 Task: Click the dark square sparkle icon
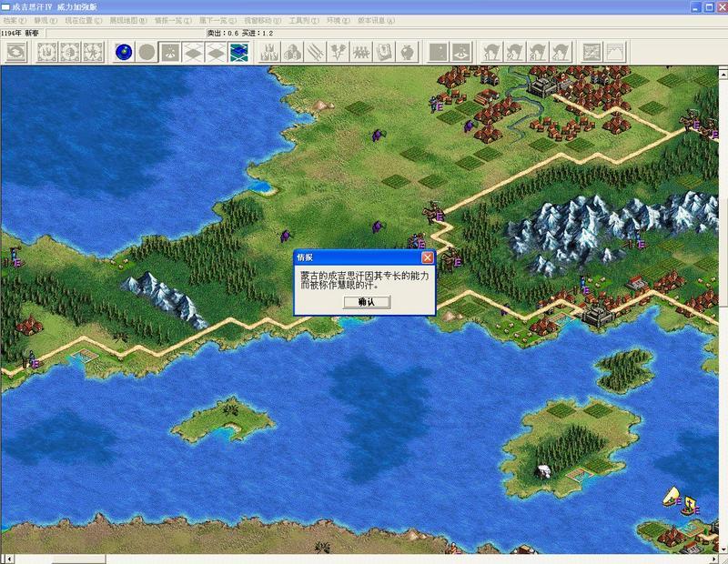pyautogui.click(x=439, y=52)
